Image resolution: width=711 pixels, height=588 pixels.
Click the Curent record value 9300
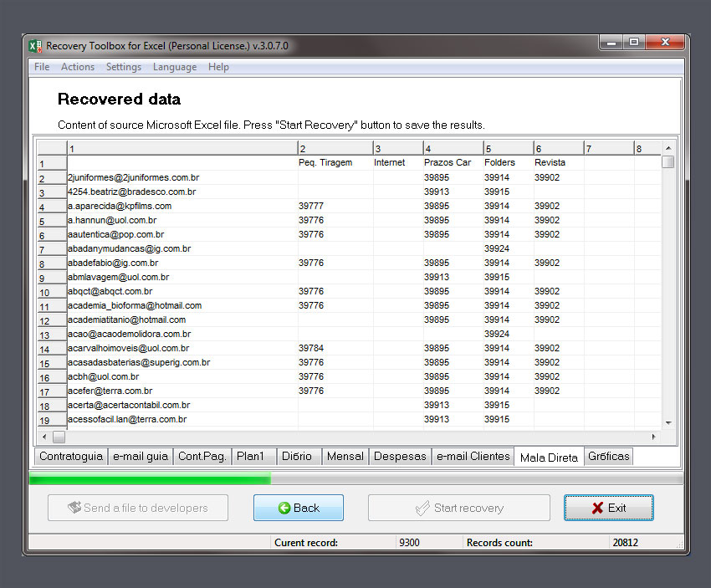coord(409,542)
